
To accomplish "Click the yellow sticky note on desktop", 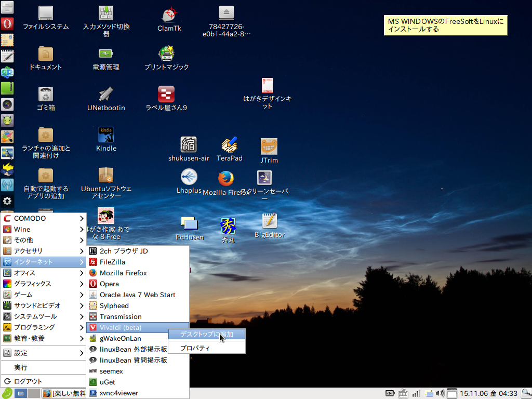I will click(x=445, y=25).
